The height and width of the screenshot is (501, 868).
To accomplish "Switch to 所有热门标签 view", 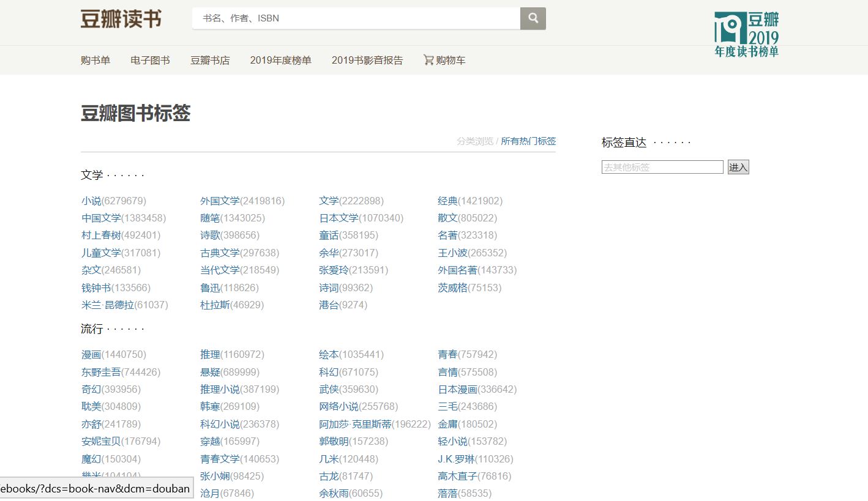I will point(528,141).
